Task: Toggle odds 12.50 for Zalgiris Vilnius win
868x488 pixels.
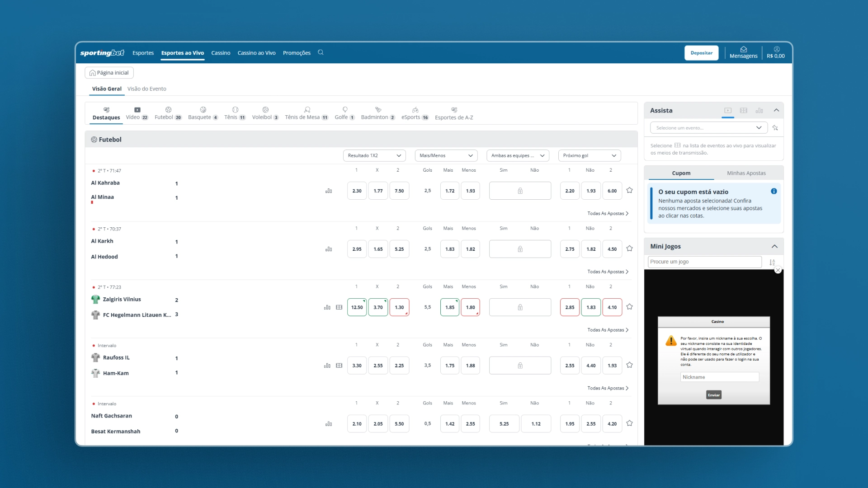Action: tap(357, 307)
